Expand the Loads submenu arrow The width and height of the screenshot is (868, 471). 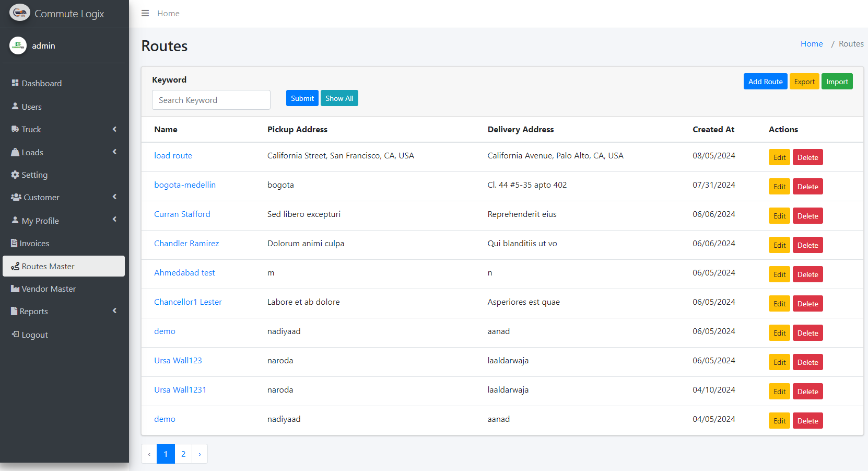[x=114, y=152]
